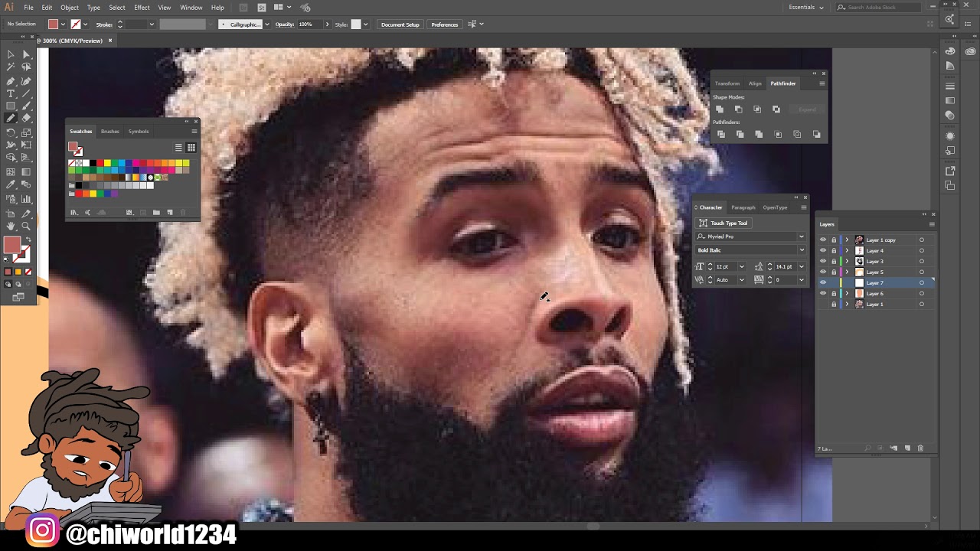Screen dimensions: 980x551
Task: Toggle lock on Layer 4
Action: coord(834,250)
